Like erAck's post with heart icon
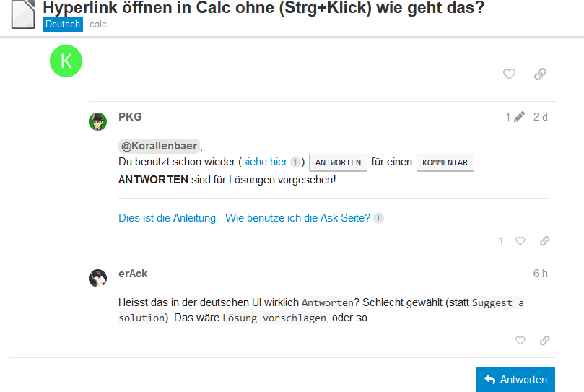Image resolution: width=584 pixels, height=392 pixels. [x=520, y=340]
